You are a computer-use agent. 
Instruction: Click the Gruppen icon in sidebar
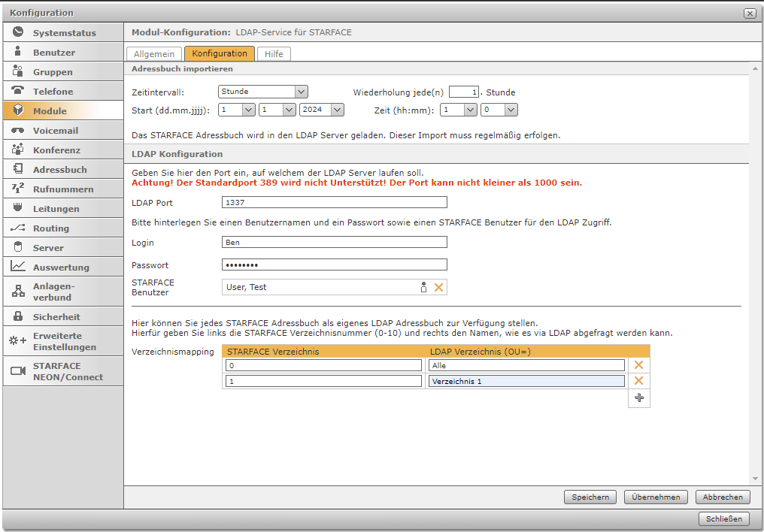[18, 71]
